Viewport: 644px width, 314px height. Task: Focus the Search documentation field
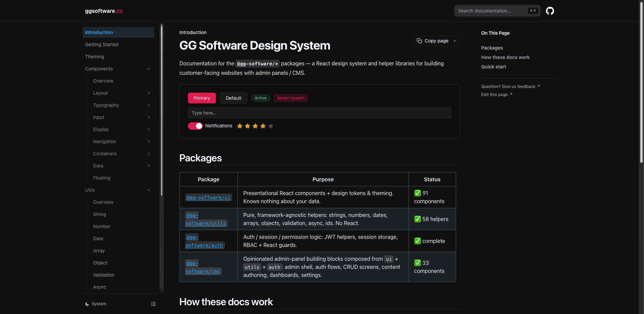[497, 11]
